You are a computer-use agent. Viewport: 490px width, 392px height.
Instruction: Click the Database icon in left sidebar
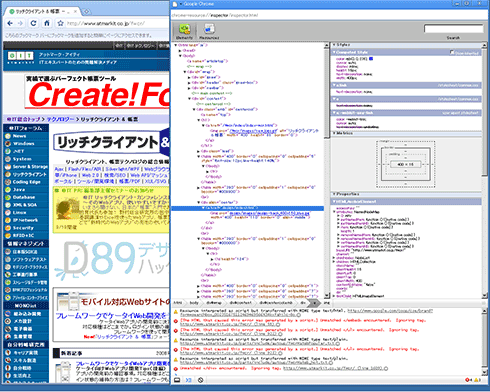[x=8, y=197]
